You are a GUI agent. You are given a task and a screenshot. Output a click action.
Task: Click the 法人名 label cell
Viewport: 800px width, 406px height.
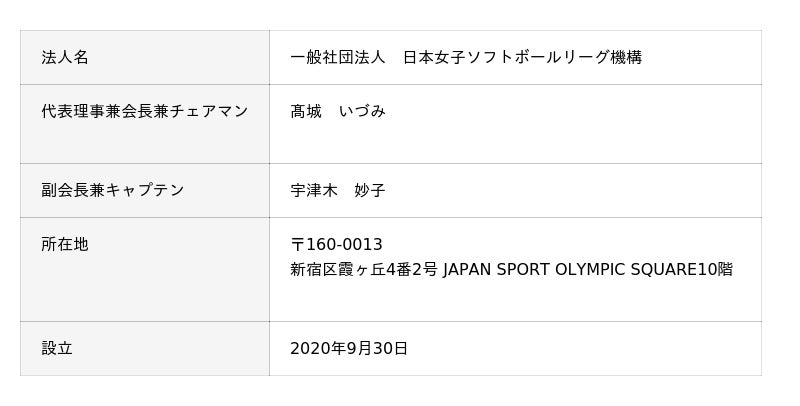(x=65, y=57)
